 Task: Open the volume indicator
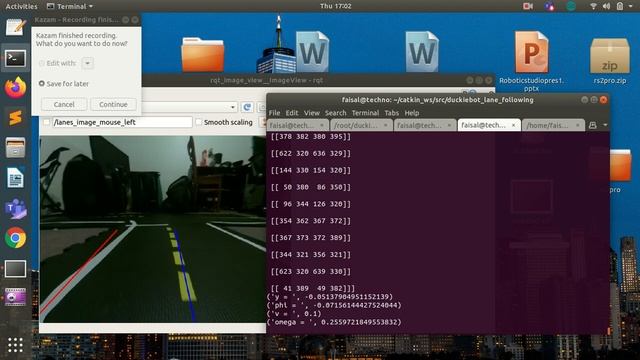607,6
